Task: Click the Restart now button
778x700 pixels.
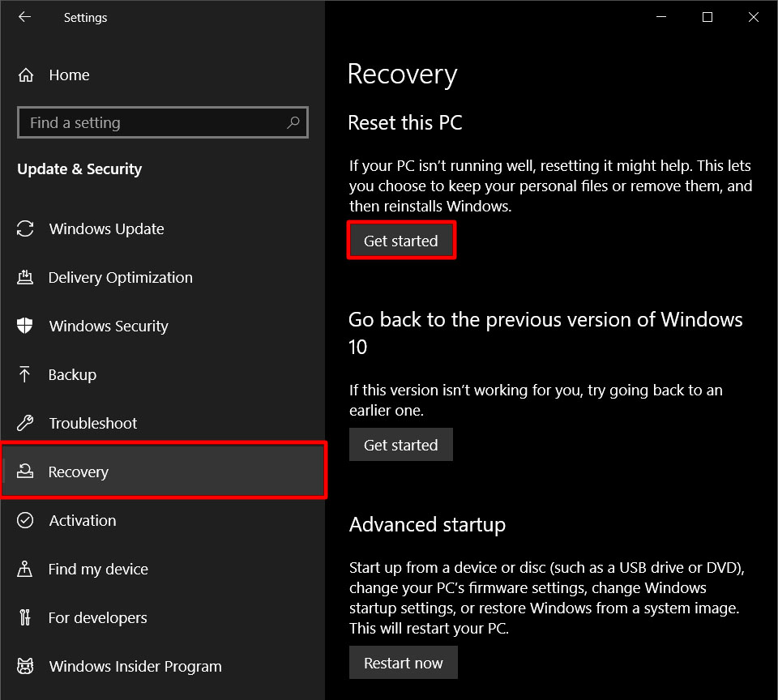Action: pyautogui.click(x=403, y=663)
